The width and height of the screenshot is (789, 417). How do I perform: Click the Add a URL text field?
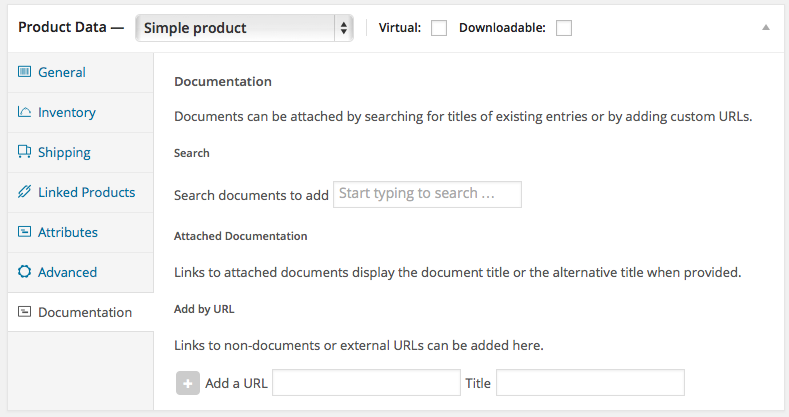[365, 383]
